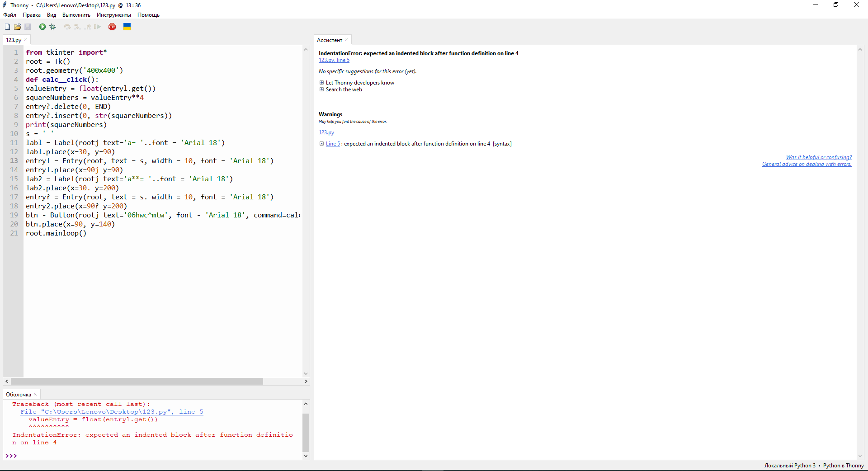Viewport: 868px width, 471px height.
Task: Stop the program with the red STOP icon
Action: [x=112, y=27]
